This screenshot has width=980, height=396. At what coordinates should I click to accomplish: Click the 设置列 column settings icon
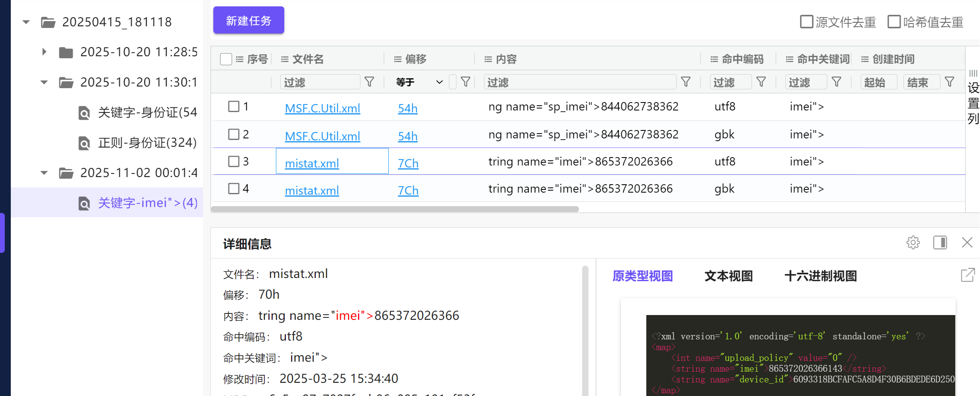(973, 96)
